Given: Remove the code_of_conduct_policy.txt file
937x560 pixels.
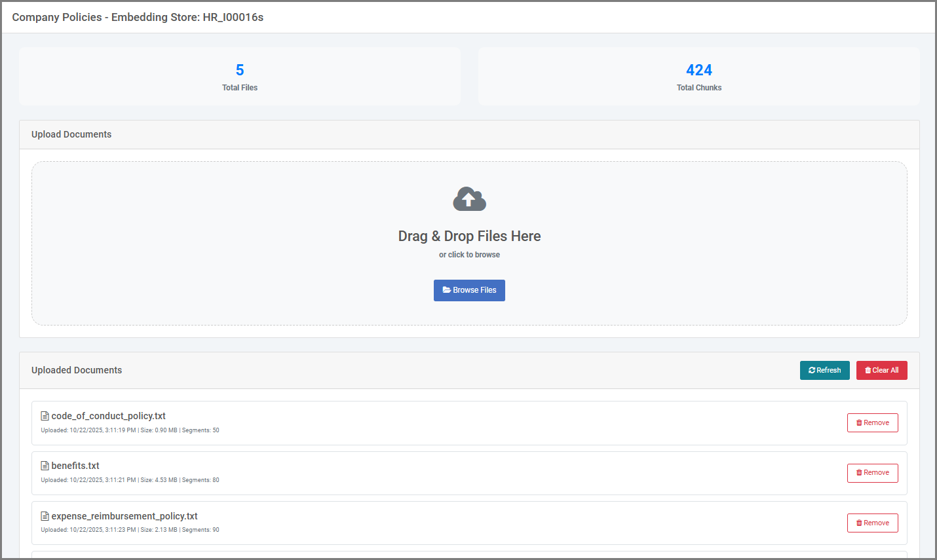Looking at the screenshot, I should 872,423.
